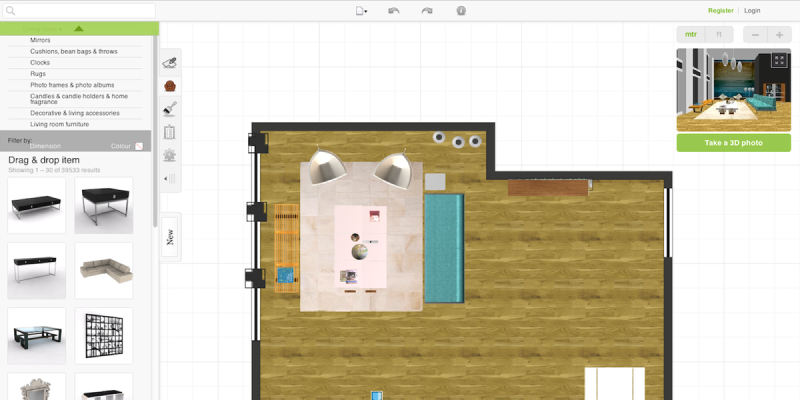
Task: Pick the glass top coffee table thumbnail
Action: (x=36, y=336)
